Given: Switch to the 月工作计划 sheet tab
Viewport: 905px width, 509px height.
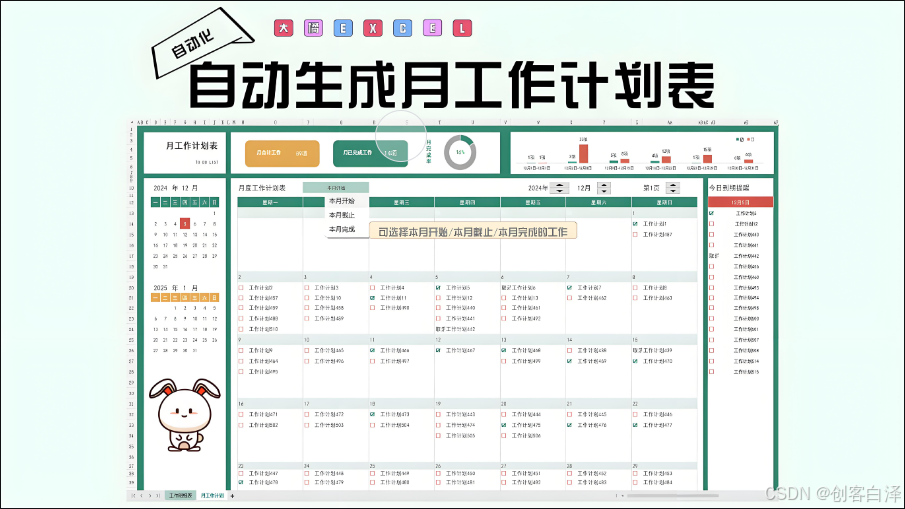Looking at the screenshot, I should point(212,495).
